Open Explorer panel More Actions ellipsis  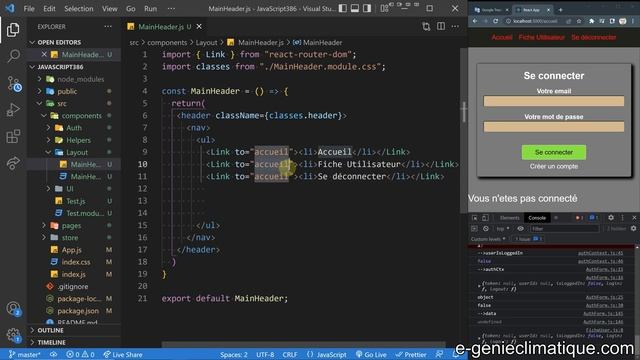tap(108, 27)
